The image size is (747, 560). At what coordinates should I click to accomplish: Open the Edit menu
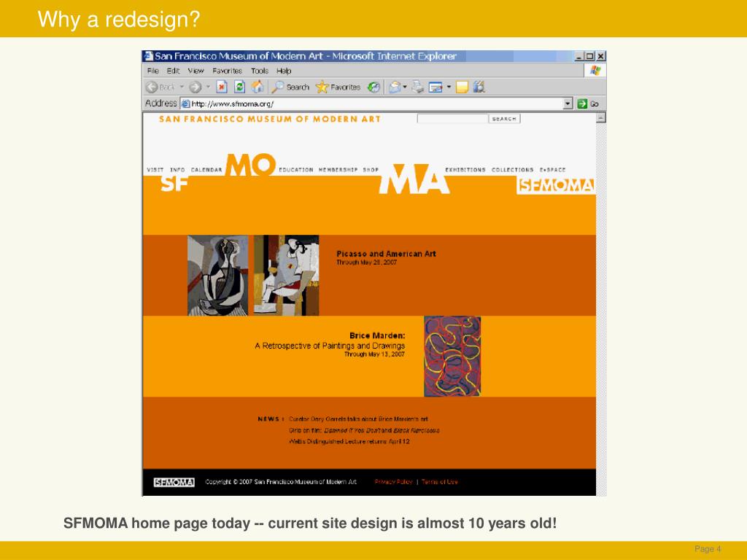173,71
